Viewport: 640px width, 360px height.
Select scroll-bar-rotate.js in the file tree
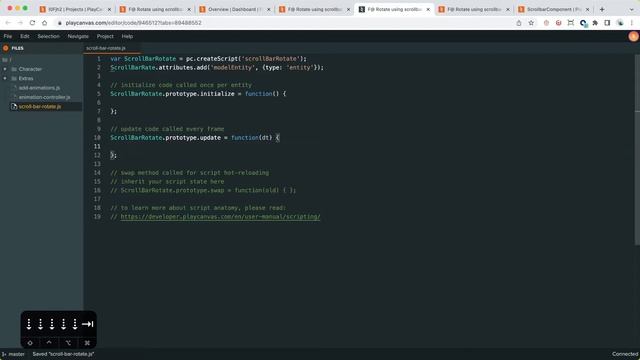[x=40, y=107]
